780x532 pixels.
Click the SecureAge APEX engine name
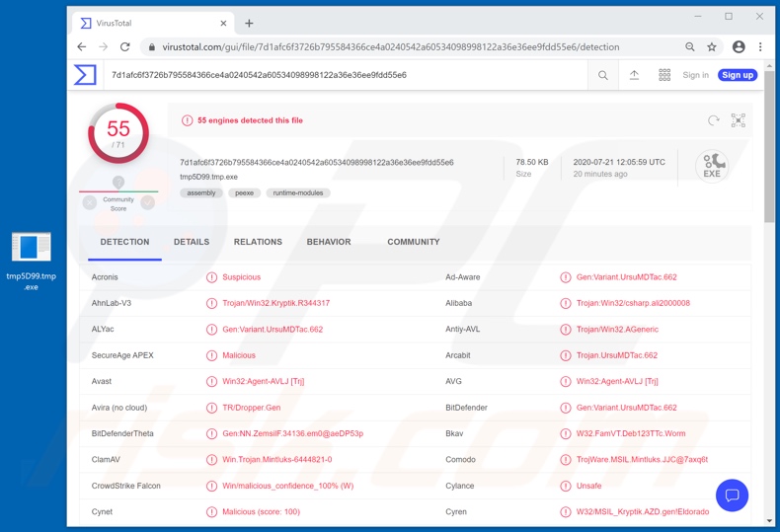(122, 355)
